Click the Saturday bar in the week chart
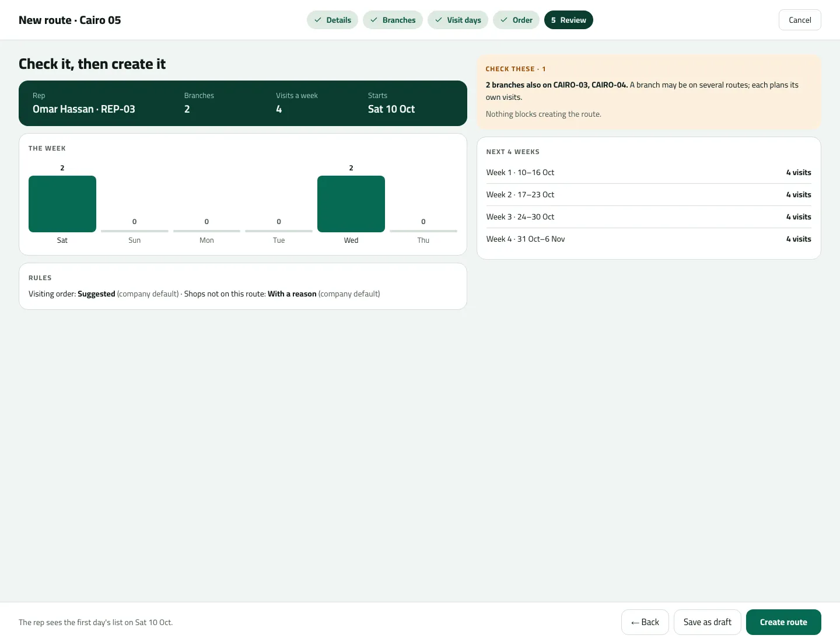840x642 pixels. click(62, 204)
